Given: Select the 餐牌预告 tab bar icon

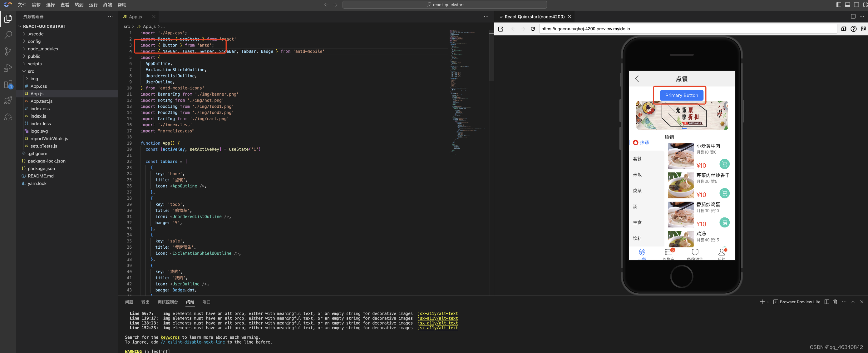Looking at the screenshot, I should pyautogui.click(x=695, y=252).
